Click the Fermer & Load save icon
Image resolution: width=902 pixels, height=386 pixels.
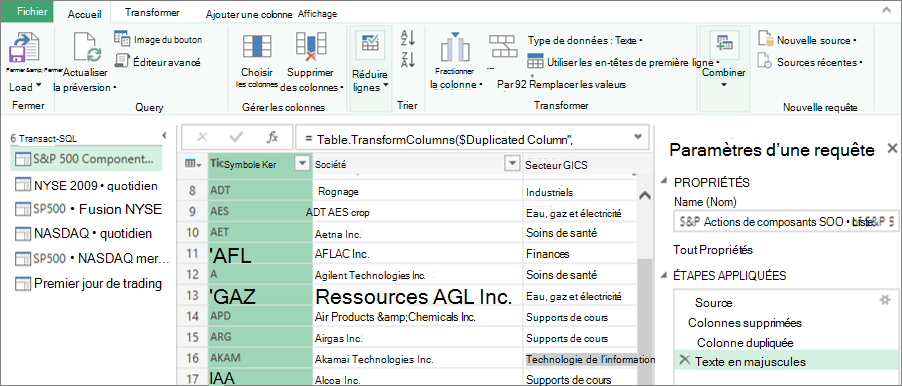25,48
